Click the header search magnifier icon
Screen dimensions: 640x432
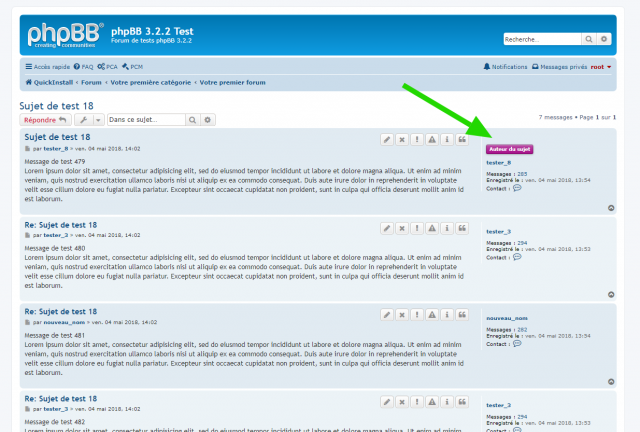(588, 38)
